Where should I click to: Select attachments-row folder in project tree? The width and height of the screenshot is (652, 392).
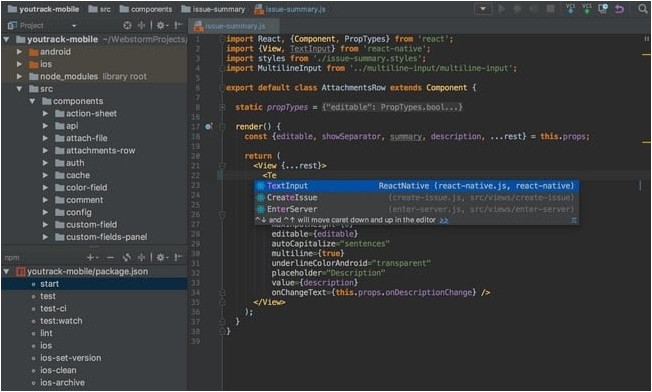101,150
